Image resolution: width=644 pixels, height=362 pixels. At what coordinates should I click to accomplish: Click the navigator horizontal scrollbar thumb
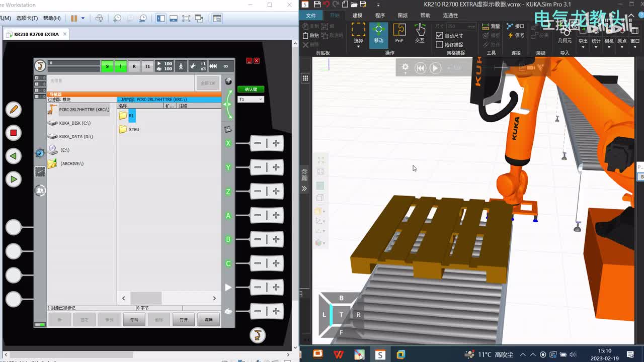(146, 298)
